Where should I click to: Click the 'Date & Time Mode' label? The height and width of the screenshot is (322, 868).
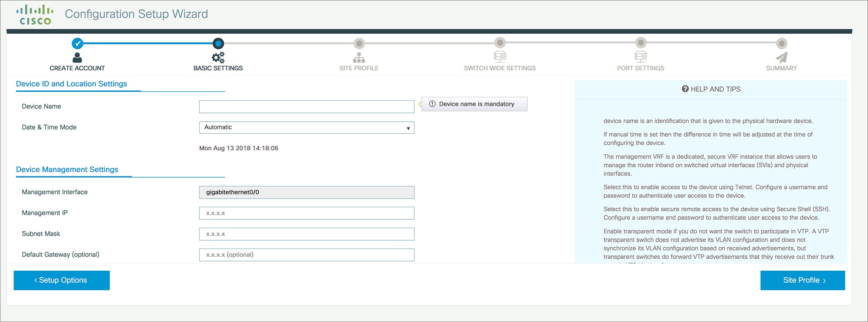click(x=49, y=127)
